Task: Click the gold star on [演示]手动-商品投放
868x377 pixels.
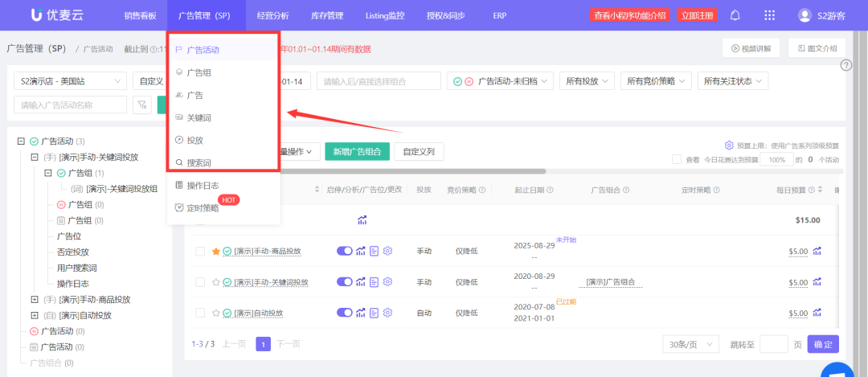Action: [215, 252]
